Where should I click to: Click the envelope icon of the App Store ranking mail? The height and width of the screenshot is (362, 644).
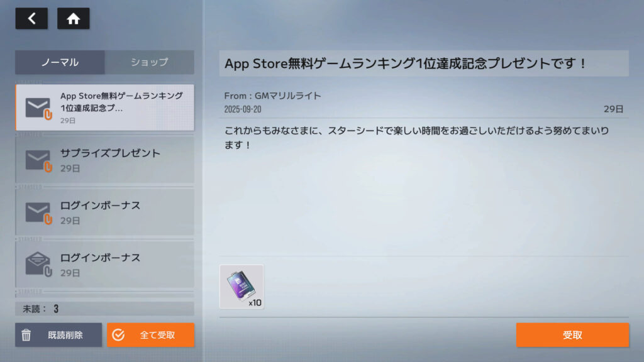pos(38,108)
